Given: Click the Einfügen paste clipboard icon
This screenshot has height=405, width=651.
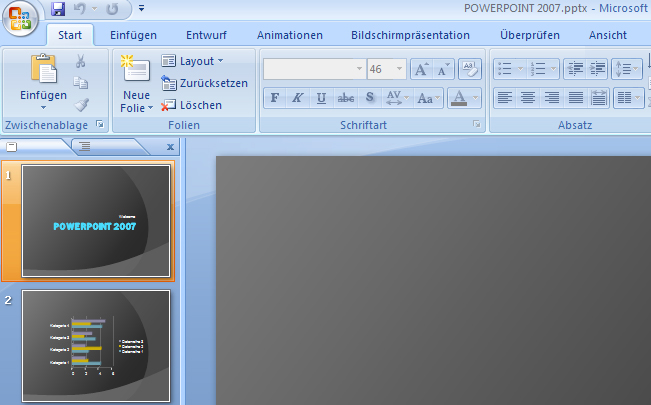Looking at the screenshot, I should pos(44,69).
